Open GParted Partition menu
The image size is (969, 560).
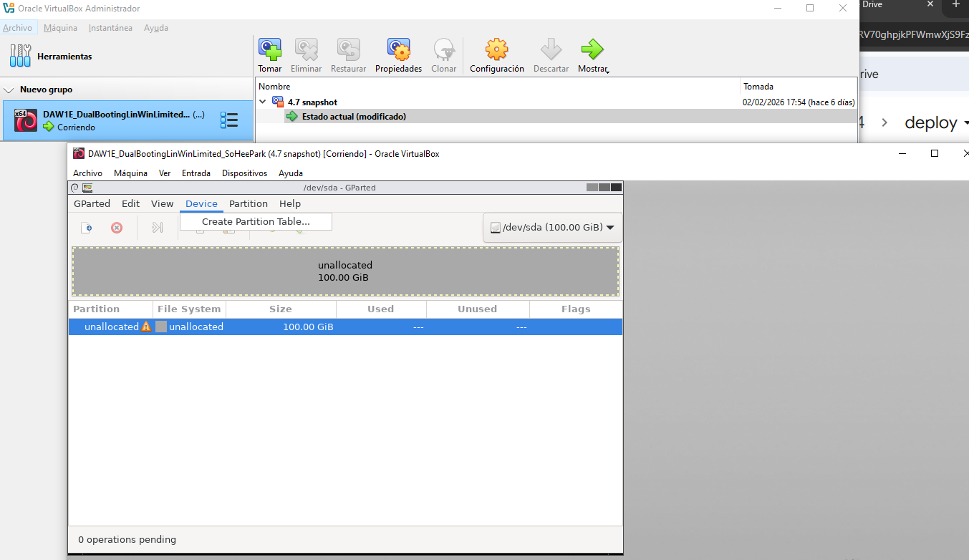[x=249, y=204]
